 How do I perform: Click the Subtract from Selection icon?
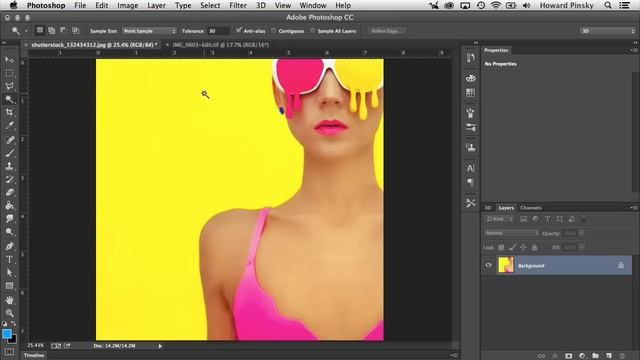point(63,30)
